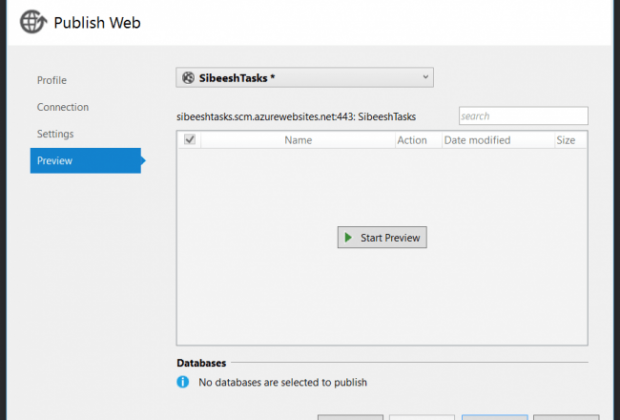Click the sibeeshtasks.scm.azurewebsites.net:443 destination text
This screenshot has width=620, height=420.
(x=296, y=117)
